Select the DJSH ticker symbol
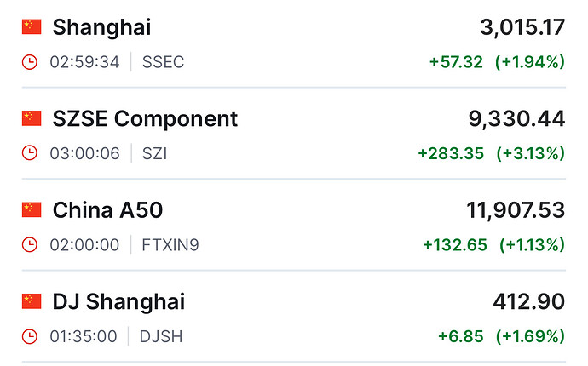This screenshot has width=588, height=366. coord(161,336)
